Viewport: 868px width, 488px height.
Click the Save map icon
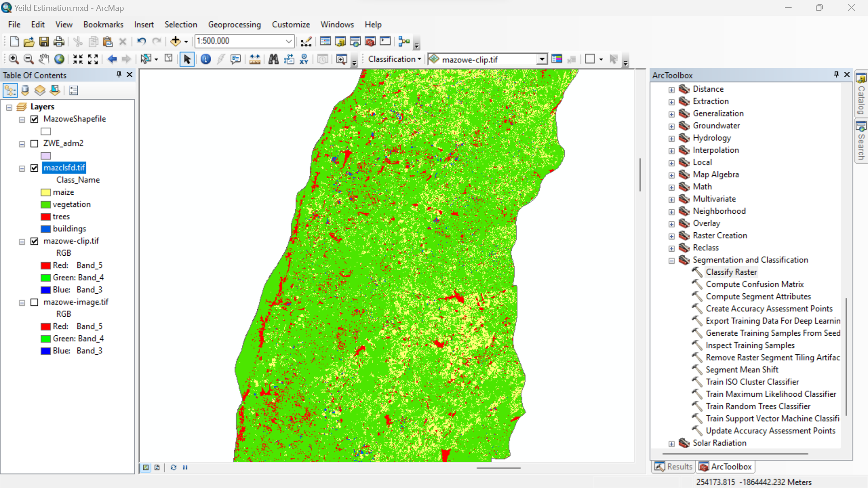point(44,42)
